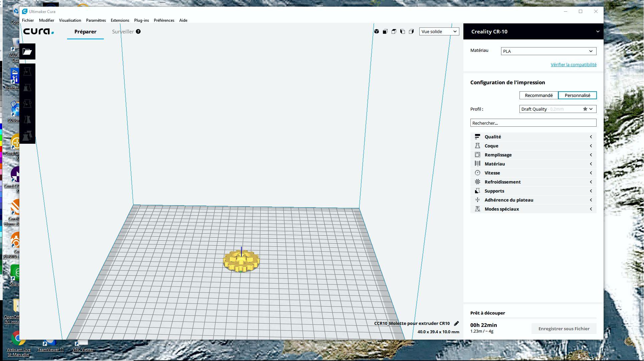Image resolution: width=644 pixels, height=361 pixels.
Task: Switch to Recommandé print setup mode
Action: click(538, 95)
